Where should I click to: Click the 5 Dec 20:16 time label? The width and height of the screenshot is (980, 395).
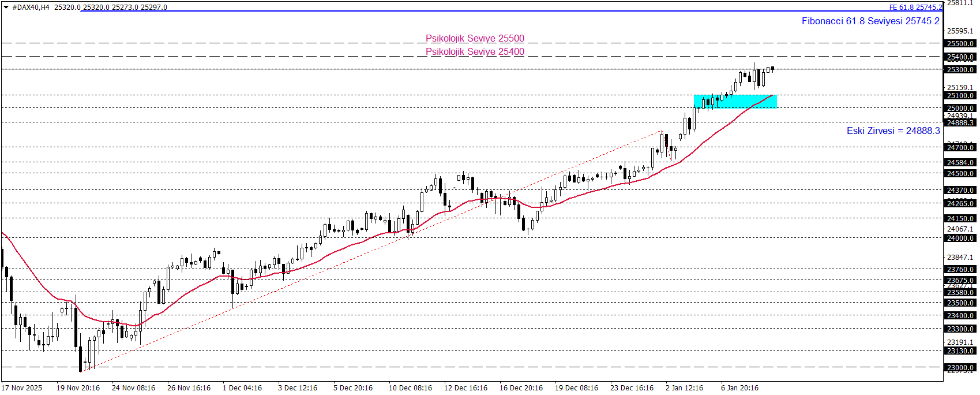click(353, 387)
